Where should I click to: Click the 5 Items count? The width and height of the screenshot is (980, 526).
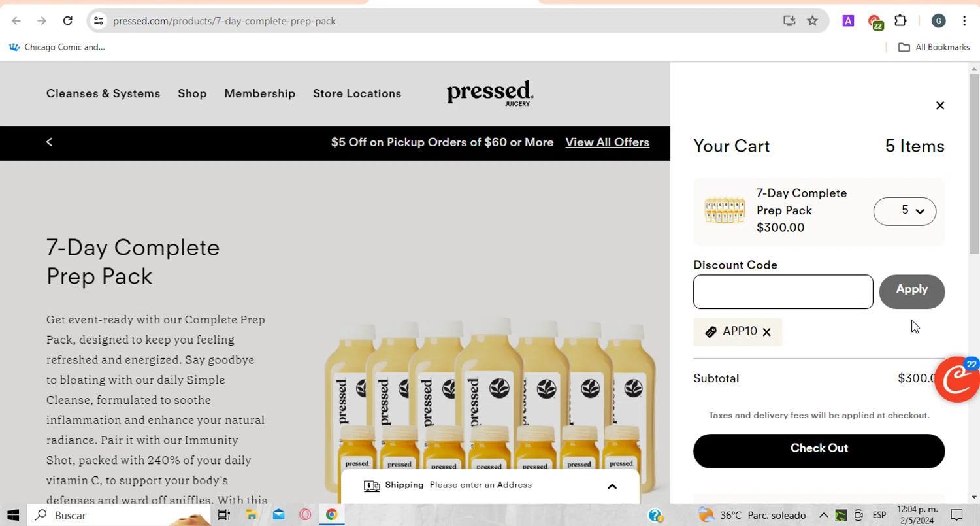tap(915, 146)
